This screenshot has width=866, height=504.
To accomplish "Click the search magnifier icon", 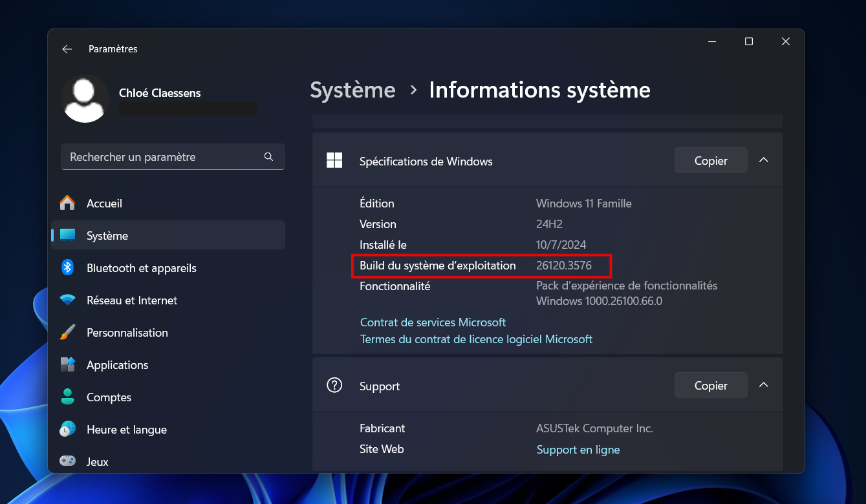I will [x=268, y=156].
